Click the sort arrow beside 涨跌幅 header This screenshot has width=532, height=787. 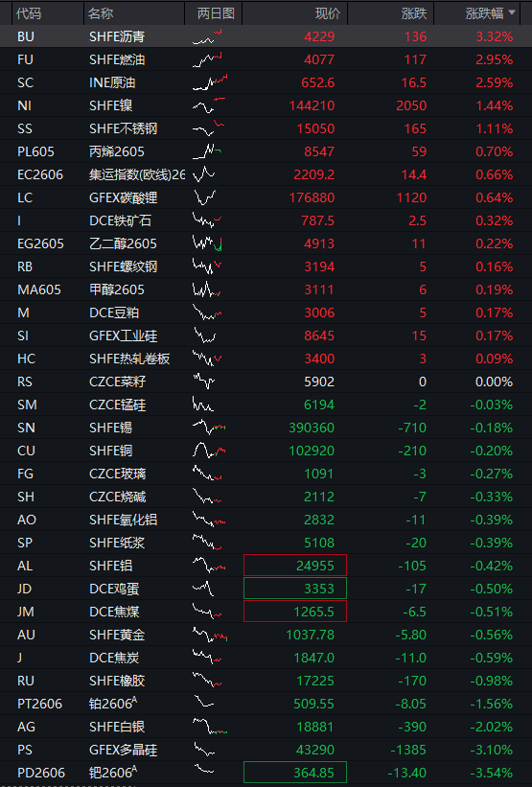(512, 12)
